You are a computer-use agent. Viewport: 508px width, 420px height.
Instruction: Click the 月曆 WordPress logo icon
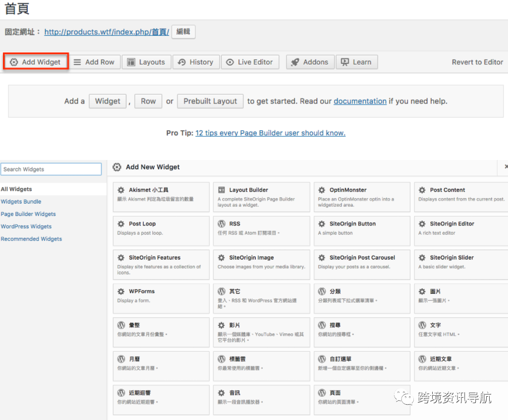point(121,359)
